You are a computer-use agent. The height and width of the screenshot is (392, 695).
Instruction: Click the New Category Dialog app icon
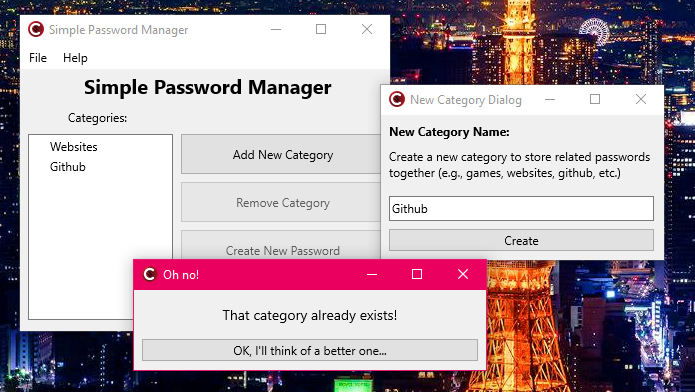click(397, 99)
